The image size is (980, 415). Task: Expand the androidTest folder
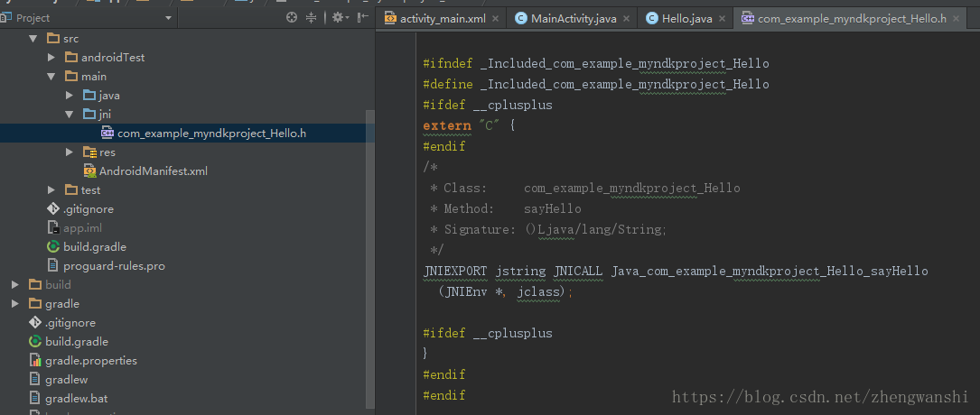pyautogui.click(x=51, y=58)
